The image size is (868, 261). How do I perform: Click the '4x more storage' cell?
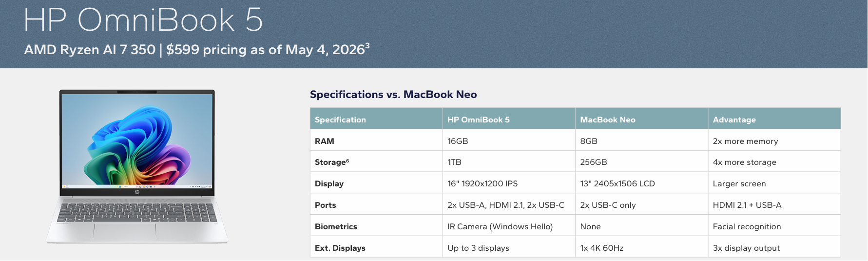pos(774,162)
